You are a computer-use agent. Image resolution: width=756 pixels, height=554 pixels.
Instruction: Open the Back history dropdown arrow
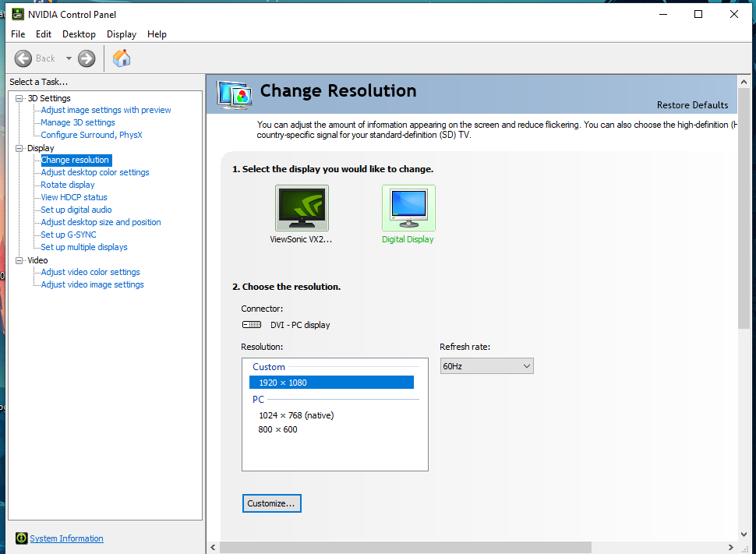tap(69, 58)
